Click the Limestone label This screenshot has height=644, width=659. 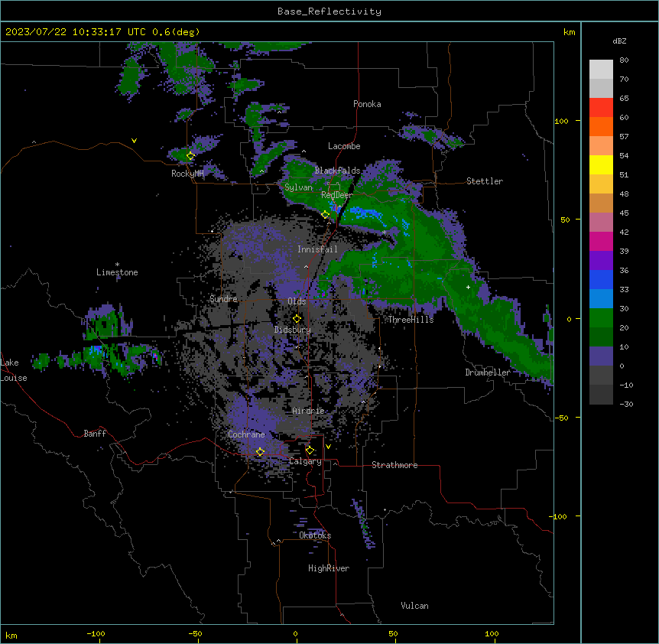(x=117, y=272)
